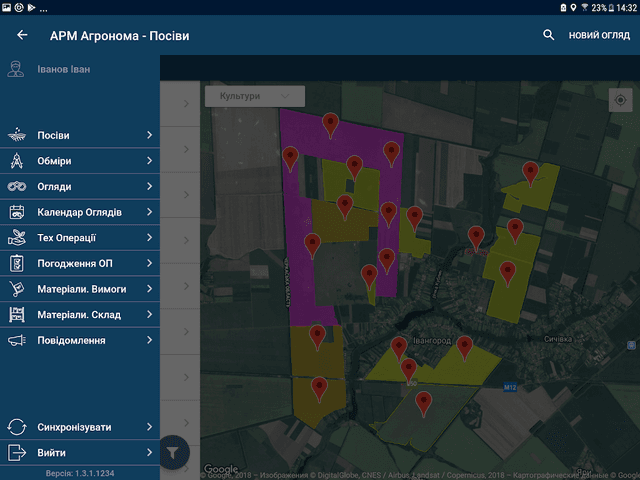Center map with my-location button
The width and height of the screenshot is (640, 480).
tap(620, 100)
